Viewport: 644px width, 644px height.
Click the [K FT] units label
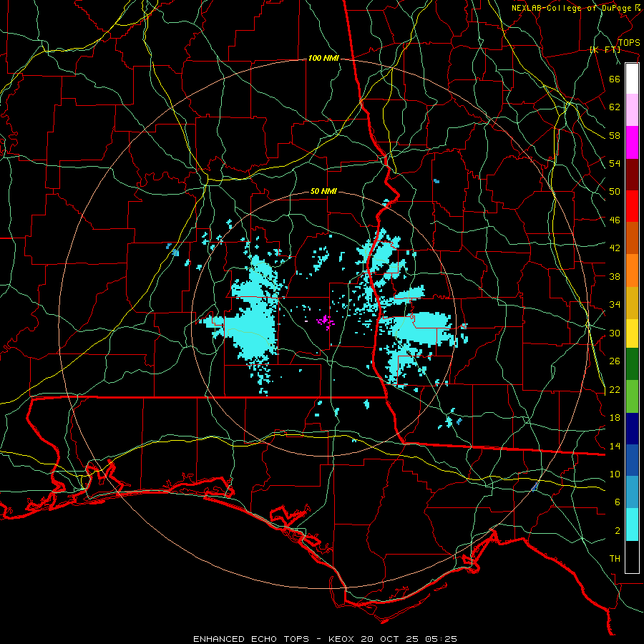click(x=605, y=50)
